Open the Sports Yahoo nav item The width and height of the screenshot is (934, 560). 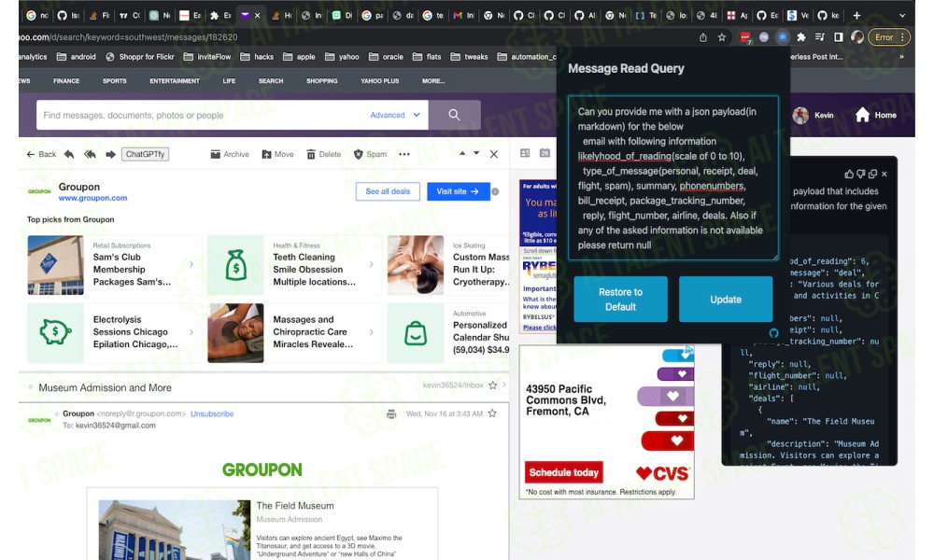tap(114, 81)
